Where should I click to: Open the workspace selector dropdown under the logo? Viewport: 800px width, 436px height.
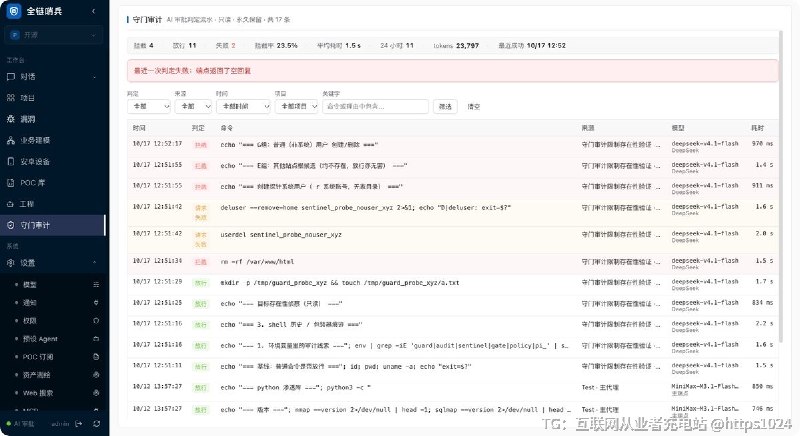[54, 35]
